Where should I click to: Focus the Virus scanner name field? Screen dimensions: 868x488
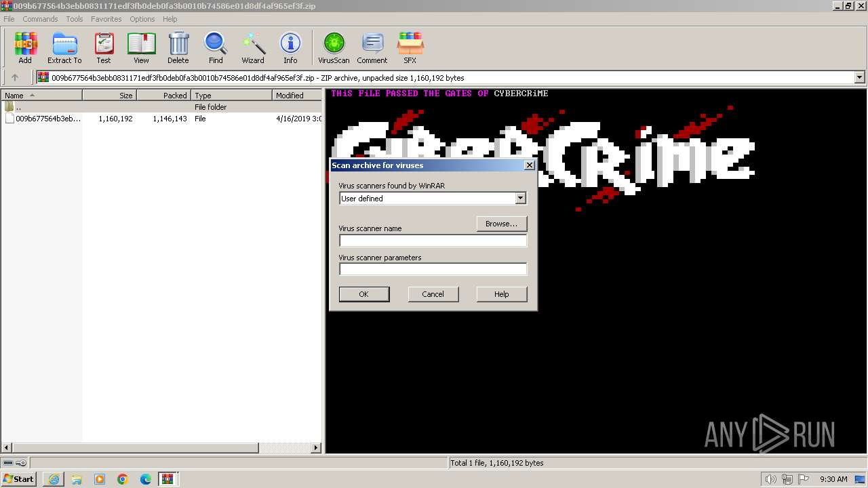pos(433,241)
